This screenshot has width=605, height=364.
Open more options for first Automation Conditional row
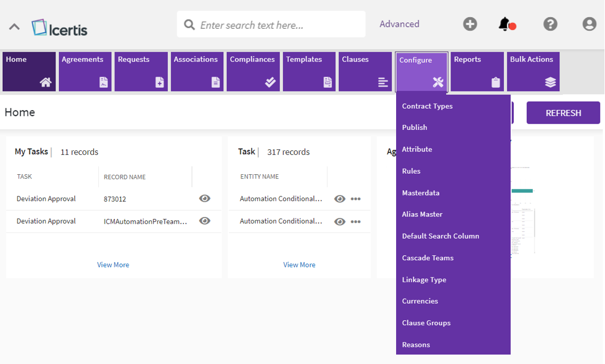[x=356, y=199]
